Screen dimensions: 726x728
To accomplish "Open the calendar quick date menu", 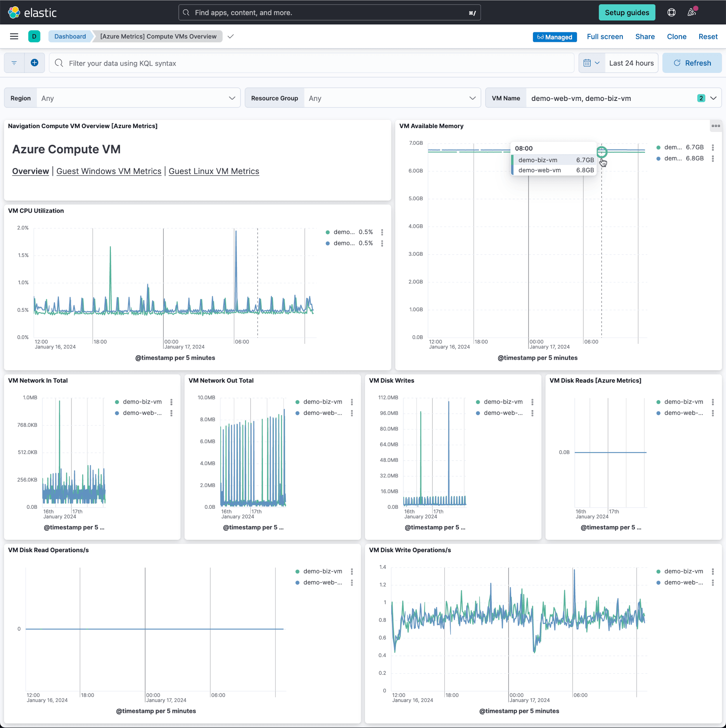I will point(591,63).
